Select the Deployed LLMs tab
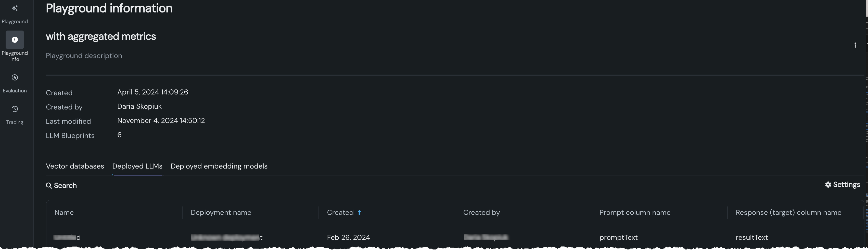 [x=137, y=166]
